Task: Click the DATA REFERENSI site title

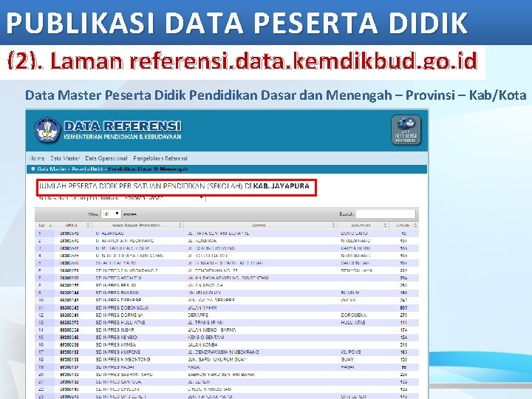Action: pos(123,126)
